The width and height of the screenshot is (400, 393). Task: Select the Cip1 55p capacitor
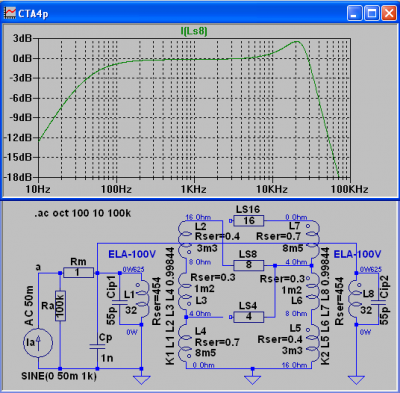[120, 302]
